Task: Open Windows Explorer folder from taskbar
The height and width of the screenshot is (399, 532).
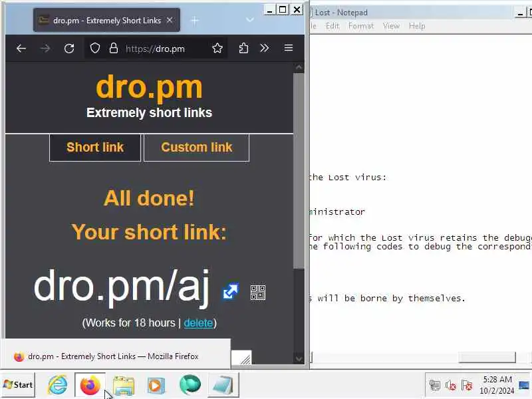Action: 124,386
